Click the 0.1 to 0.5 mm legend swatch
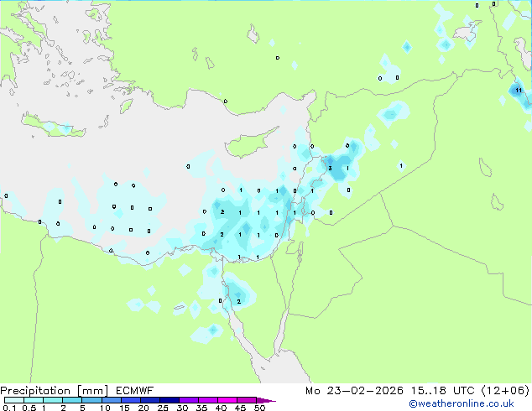532x411 pixels. pyautogui.click(x=14, y=400)
